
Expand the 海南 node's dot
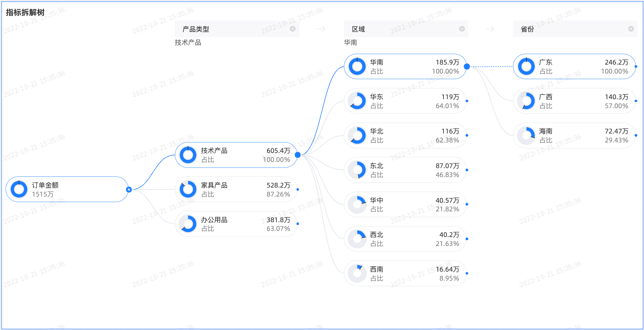[x=636, y=135]
